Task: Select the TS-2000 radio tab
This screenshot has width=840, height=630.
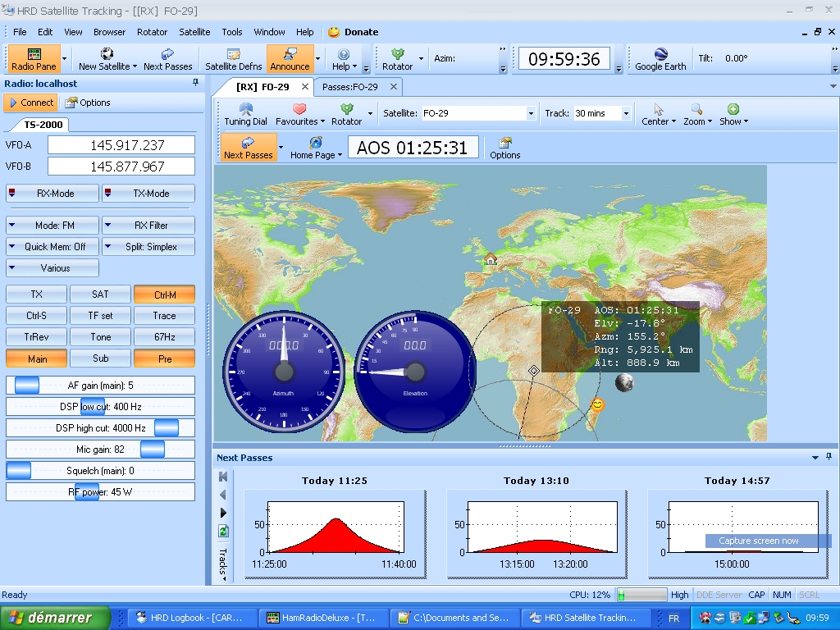Action: [x=43, y=125]
